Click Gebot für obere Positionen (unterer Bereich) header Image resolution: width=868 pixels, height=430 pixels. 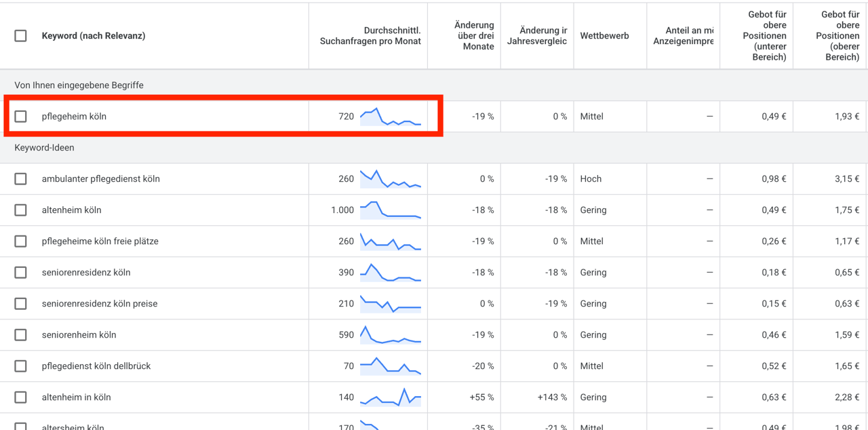pyautogui.click(x=767, y=36)
